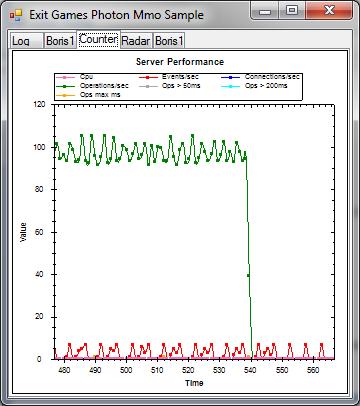
Task: Click the Ops max ms orange legend marker
Action: pos(66,95)
